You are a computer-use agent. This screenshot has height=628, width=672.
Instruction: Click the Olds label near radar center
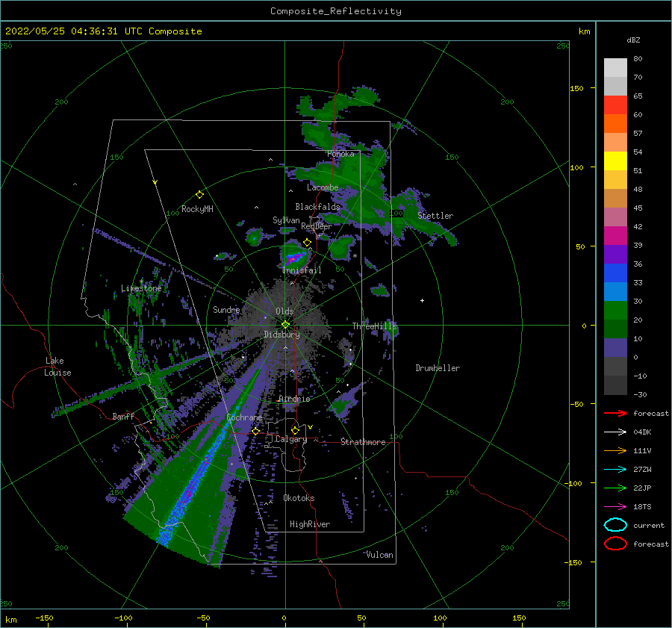pos(284,311)
